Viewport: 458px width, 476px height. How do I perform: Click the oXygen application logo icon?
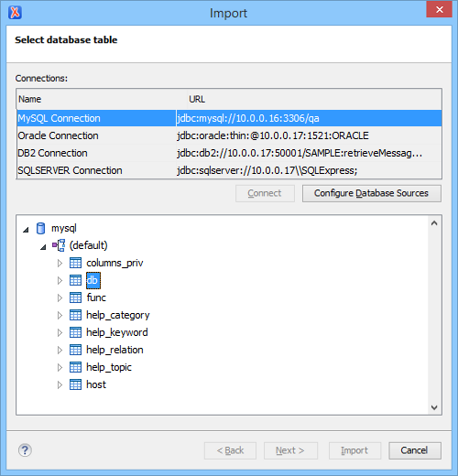coord(15,13)
